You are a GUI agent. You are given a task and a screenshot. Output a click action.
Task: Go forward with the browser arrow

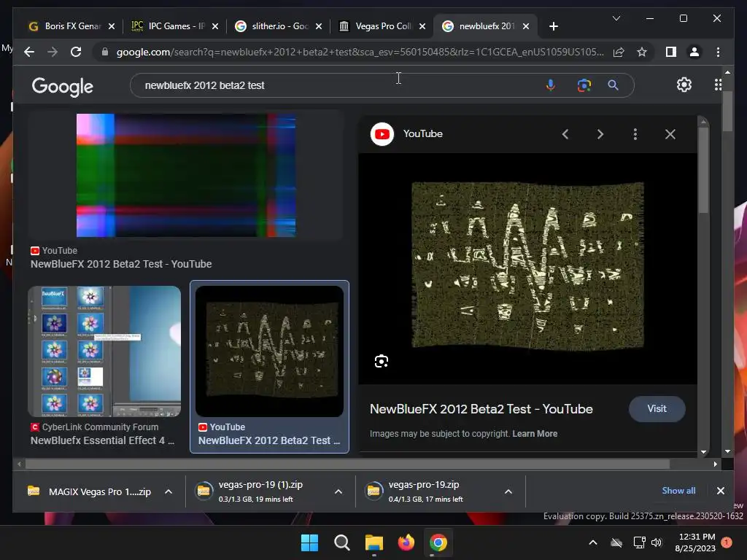click(x=53, y=52)
